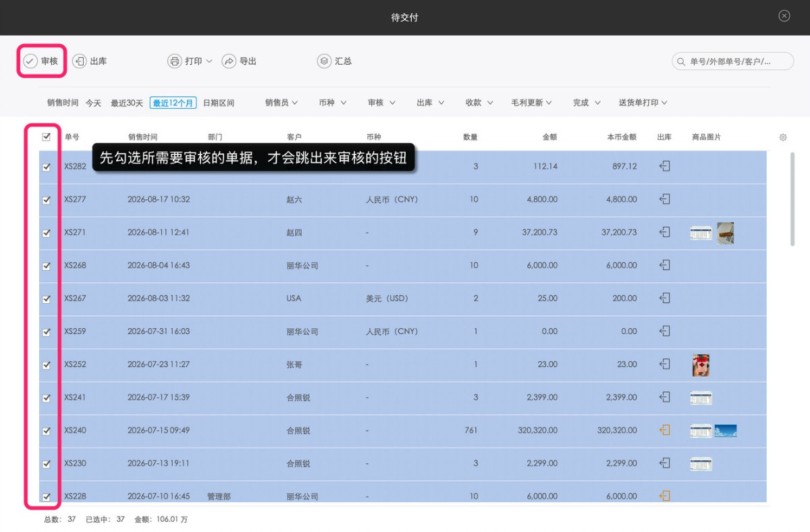Expand the 毛利更新 filter dropdown
The height and width of the screenshot is (532, 810).
(531, 103)
